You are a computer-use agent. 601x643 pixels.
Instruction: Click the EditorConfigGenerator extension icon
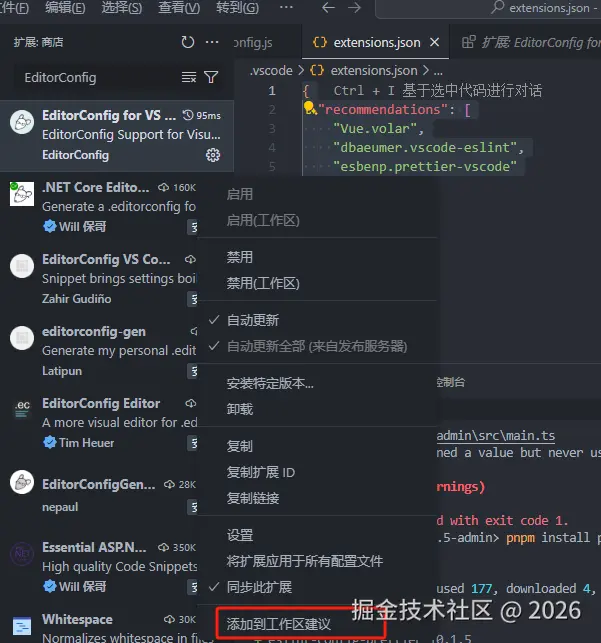click(22, 482)
